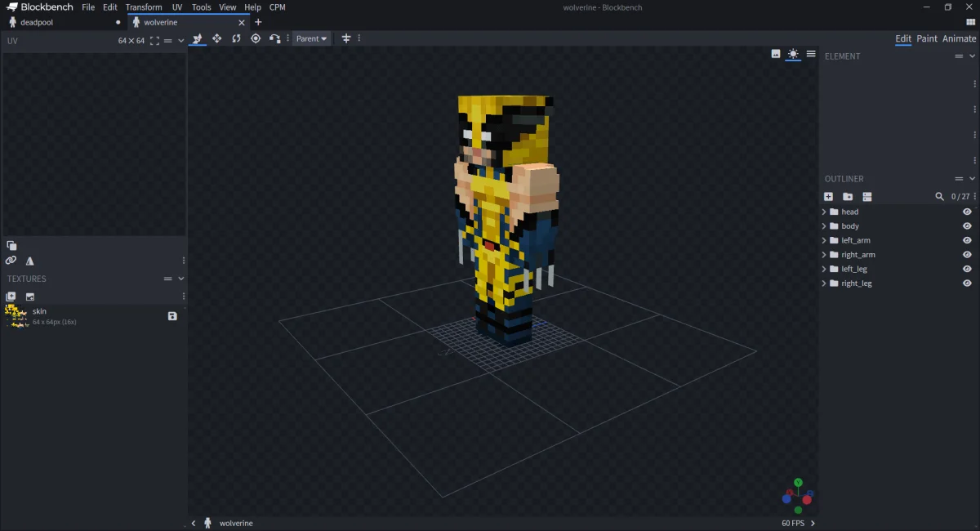The image size is (980, 531).
Task: Click the copy UV icon below UV editor
Action: pos(11,245)
